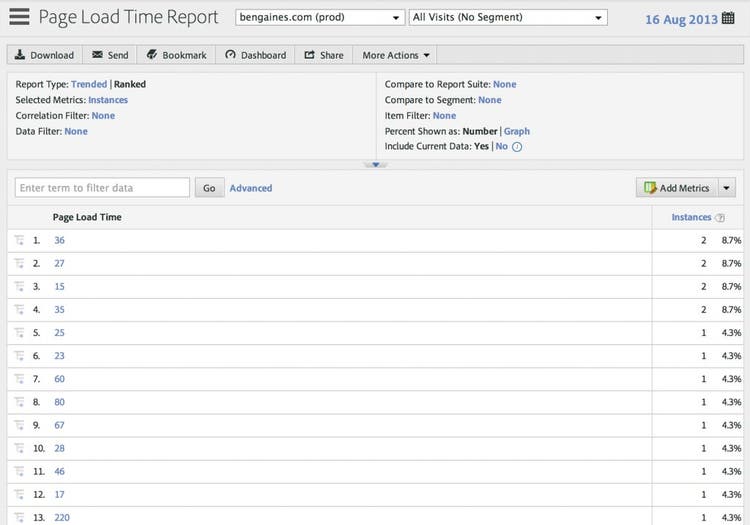Open the hamburger menu icon
The height and width of the screenshot is (525, 750).
19,17
